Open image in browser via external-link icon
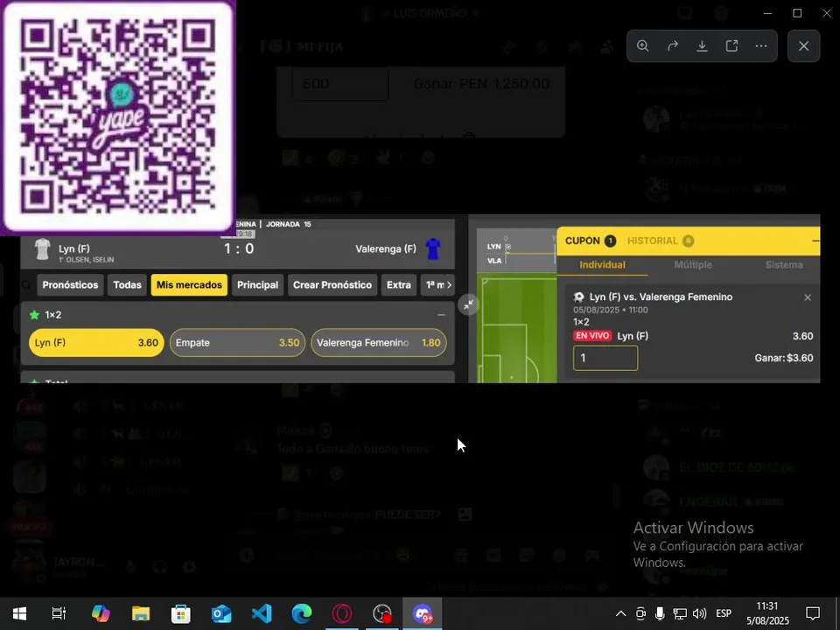Image resolution: width=840 pixels, height=630 pixels. 731,46
